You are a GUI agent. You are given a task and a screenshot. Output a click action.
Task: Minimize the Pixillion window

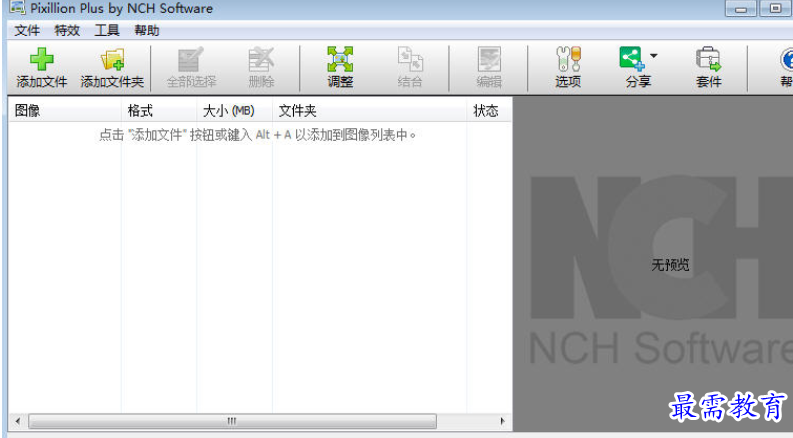point(741,8)
